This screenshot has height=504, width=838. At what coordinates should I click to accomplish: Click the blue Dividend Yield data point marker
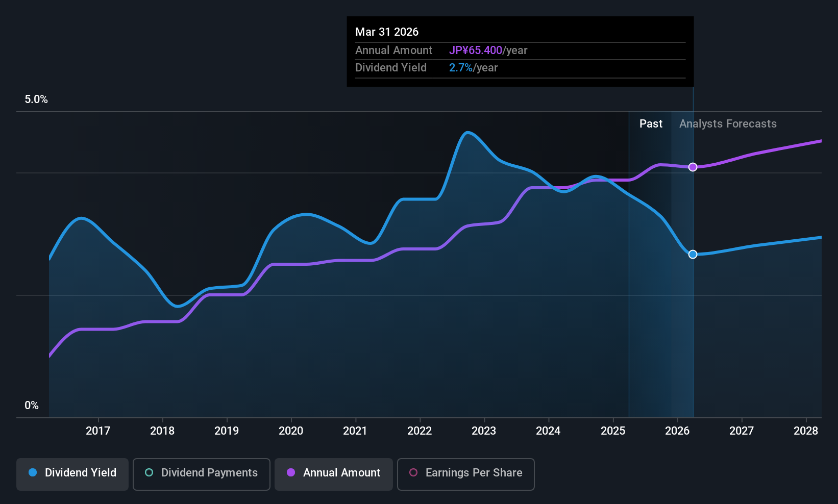point(693,254)
